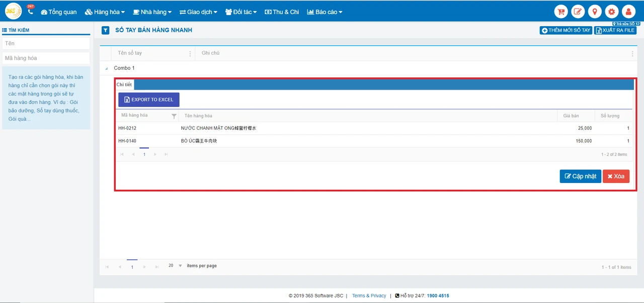The height and width of the screenshot is (303, 644).
Task: Click the hotline number 1900 4515
Action: coord(438,296)
